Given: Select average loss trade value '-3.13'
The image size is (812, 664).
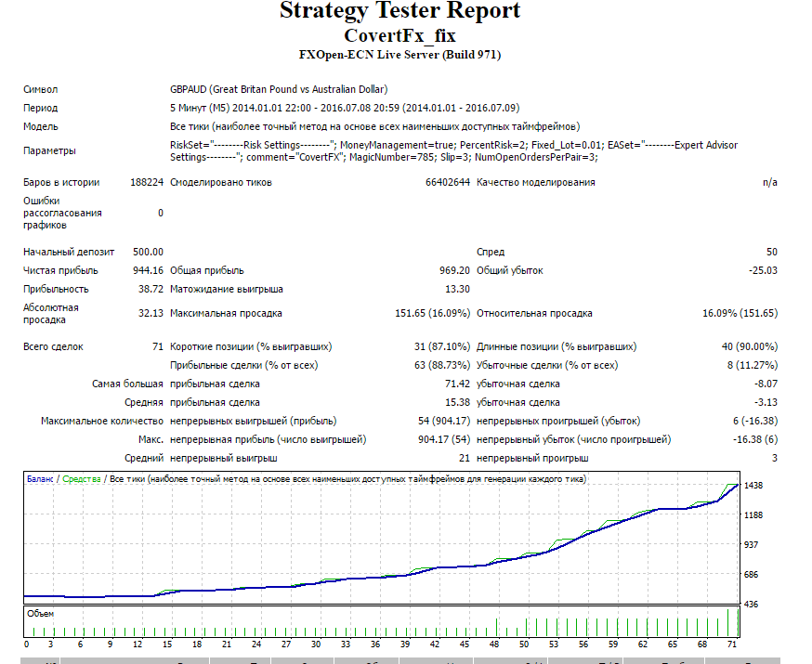Looking at the screenshot, I should (766, 403).
